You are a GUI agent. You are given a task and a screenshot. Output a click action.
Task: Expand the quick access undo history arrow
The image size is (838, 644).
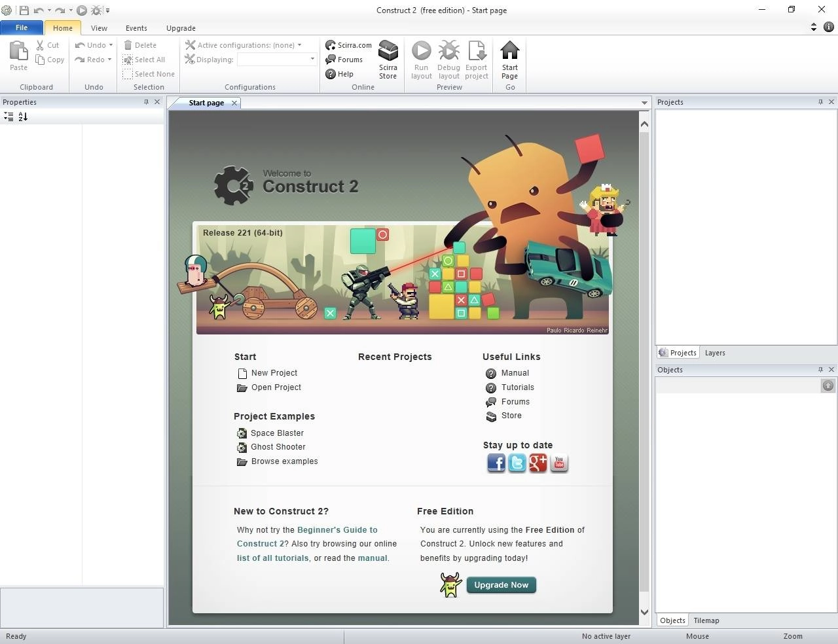pyautogui.click(x=49, y=10)
